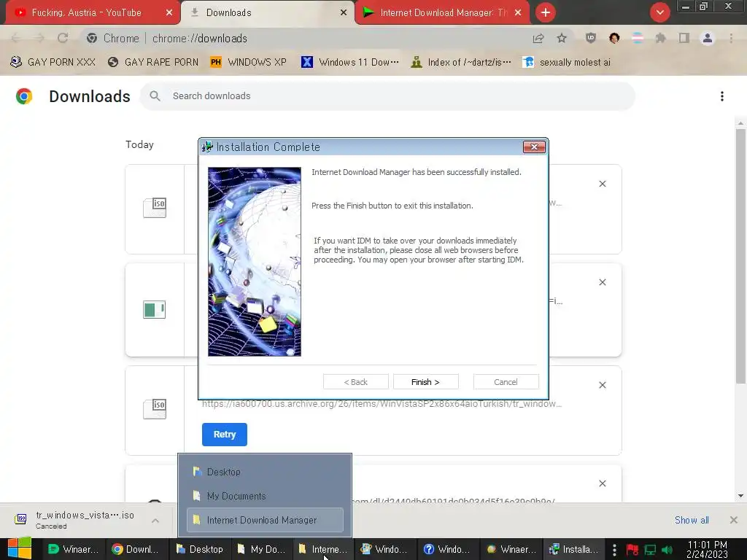This screenshot has width=747, height=560.
Task: Switch to the My Do… taskbar button
Action: click(x=263, y=549)
